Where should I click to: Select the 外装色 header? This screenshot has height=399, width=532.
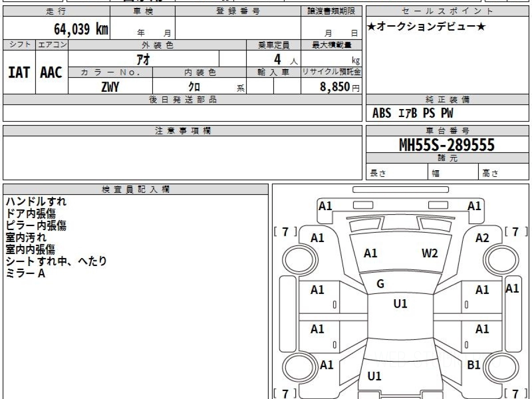[x=157, y=45]
